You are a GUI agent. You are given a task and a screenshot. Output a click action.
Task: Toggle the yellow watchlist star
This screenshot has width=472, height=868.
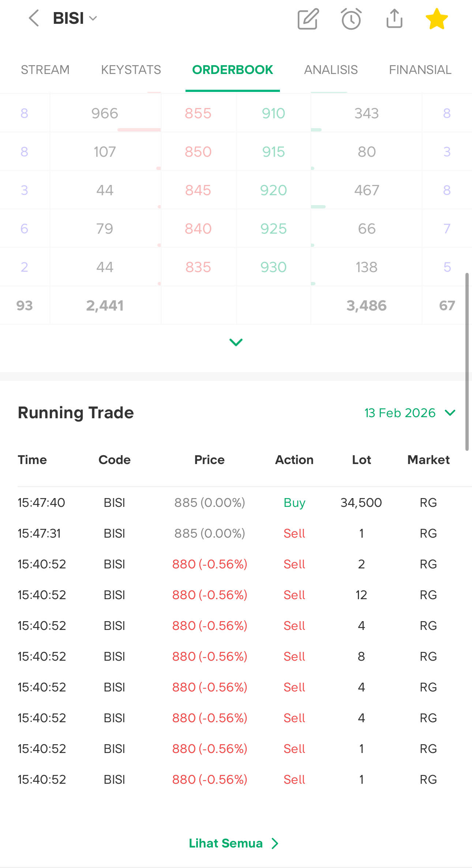point(437,19)
